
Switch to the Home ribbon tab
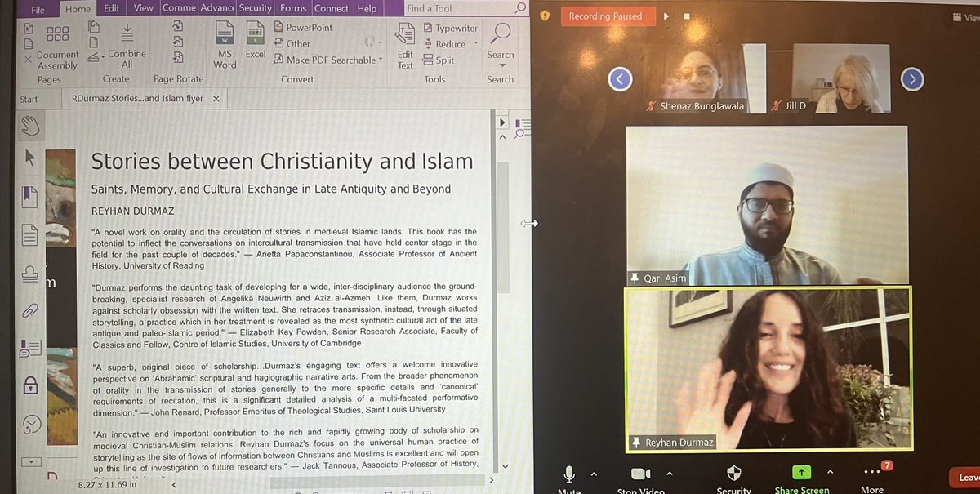(78, 9)
